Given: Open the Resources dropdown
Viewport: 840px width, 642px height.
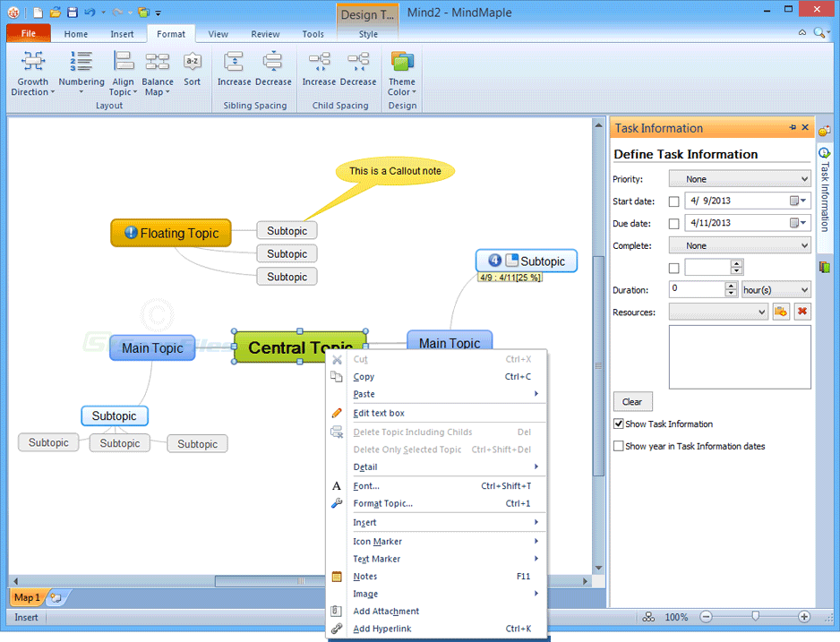Looking at the screenshot, I should pos(718,312).
